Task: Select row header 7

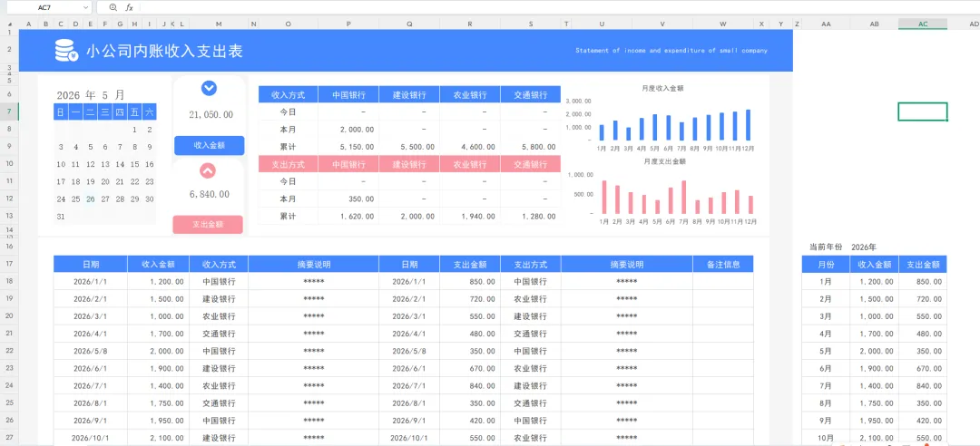Action: point(9,111)
